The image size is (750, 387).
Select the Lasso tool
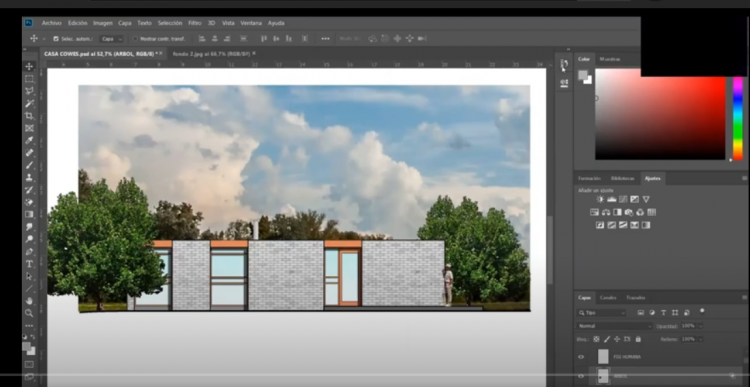click(29, 91)
